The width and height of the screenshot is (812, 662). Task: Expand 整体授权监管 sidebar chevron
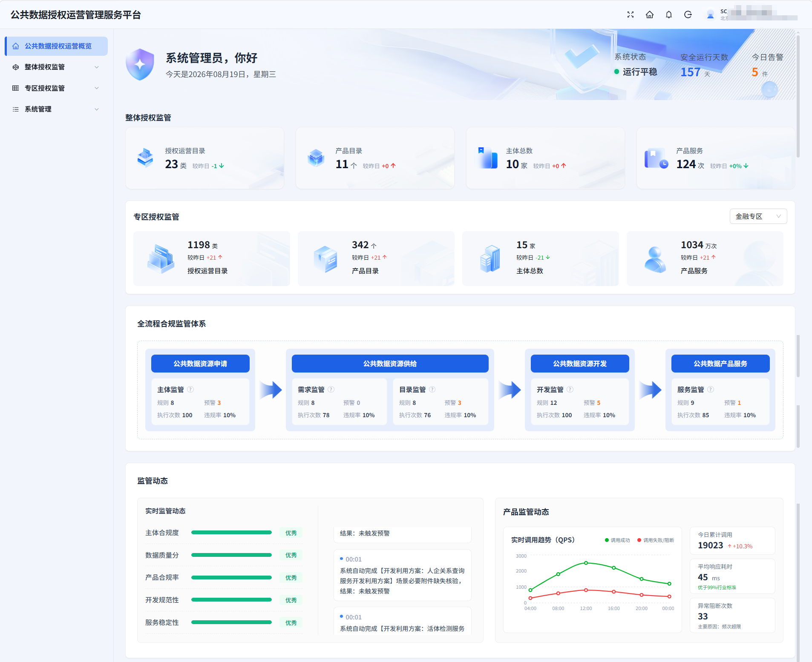coord(97,67)
